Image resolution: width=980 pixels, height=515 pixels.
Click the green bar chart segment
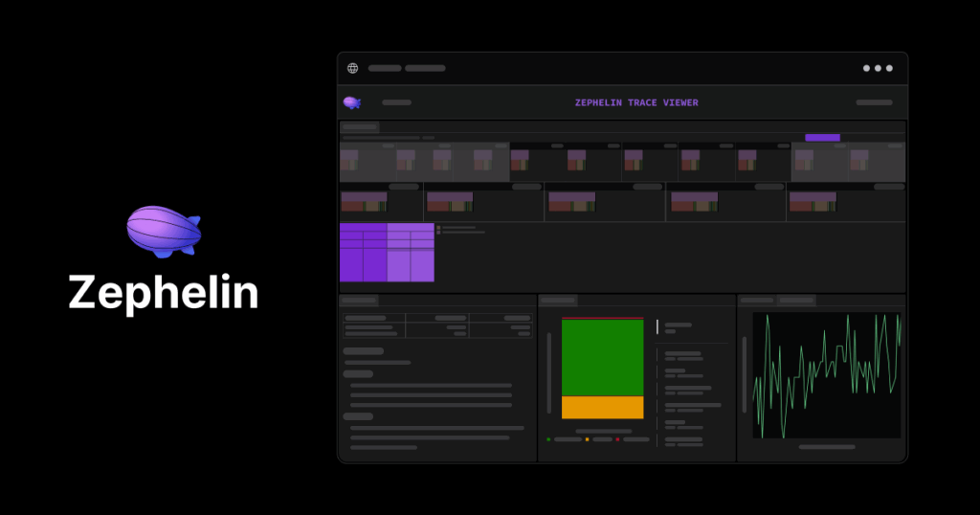[x=603, y=357]
